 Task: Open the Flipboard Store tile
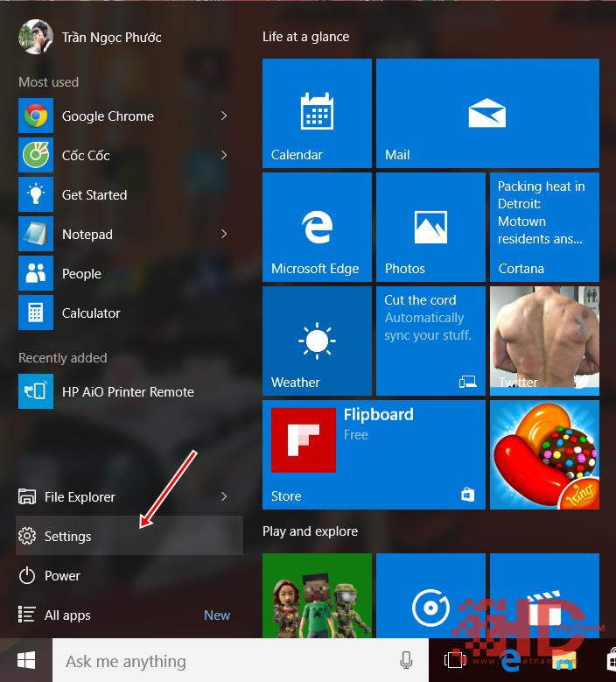coord(374,454)
